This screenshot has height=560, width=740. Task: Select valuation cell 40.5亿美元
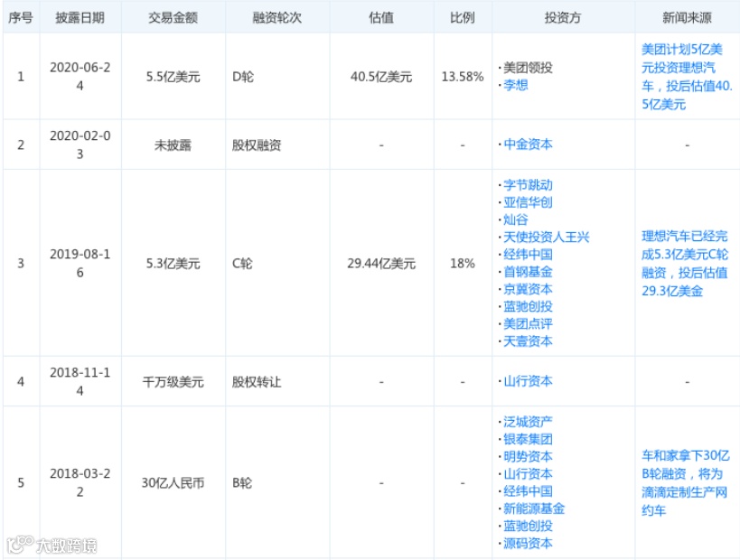(381, 77)
